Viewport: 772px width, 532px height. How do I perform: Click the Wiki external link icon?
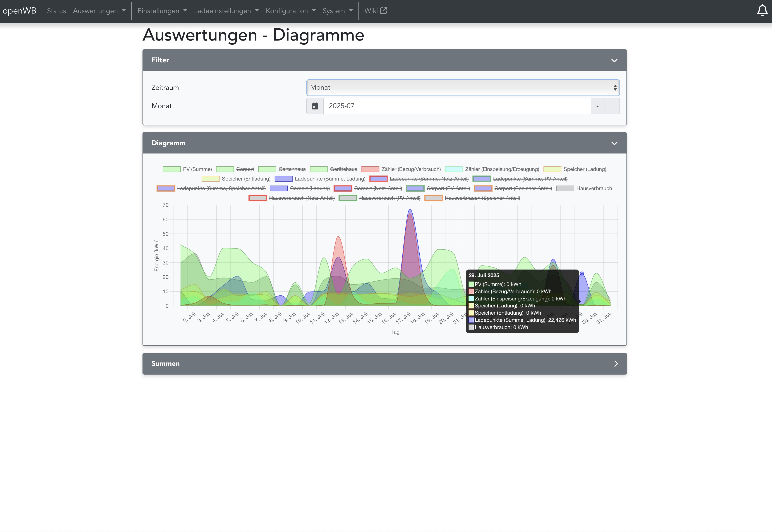coord(384,11)
